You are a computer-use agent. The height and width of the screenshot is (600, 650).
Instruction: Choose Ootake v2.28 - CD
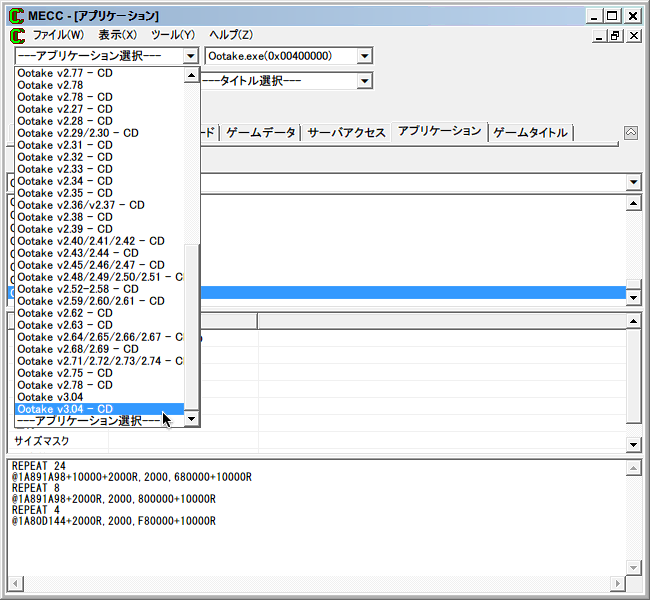point(99,121)
